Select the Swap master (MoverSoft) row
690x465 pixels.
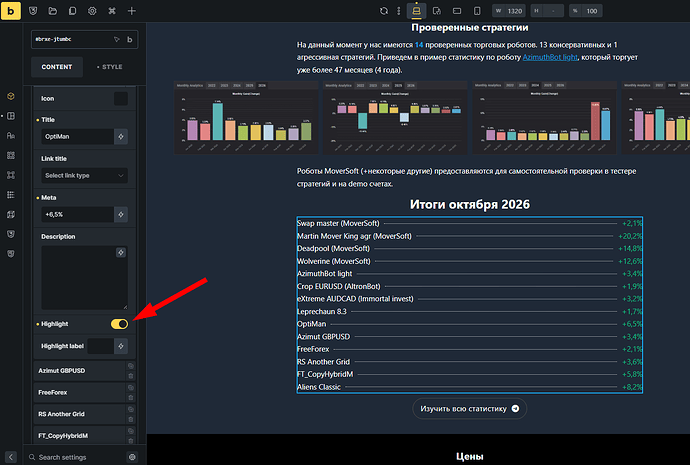point(470,223)
